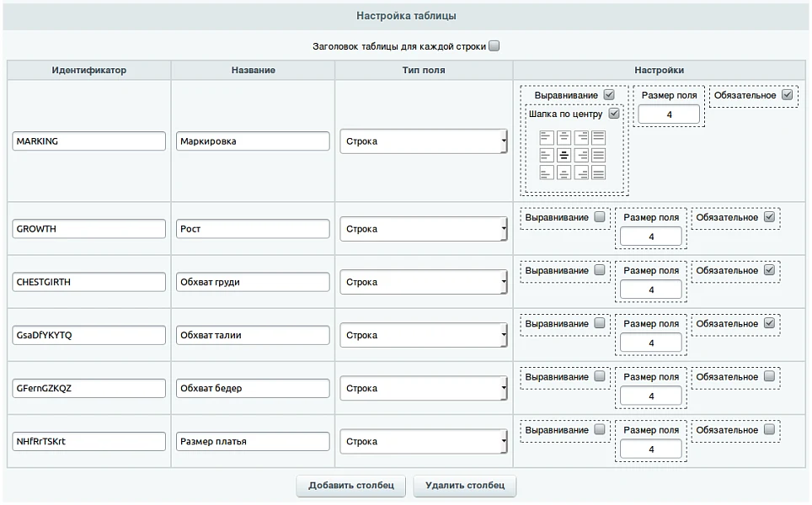Edit the 'Рост' name field

point(253,229)
